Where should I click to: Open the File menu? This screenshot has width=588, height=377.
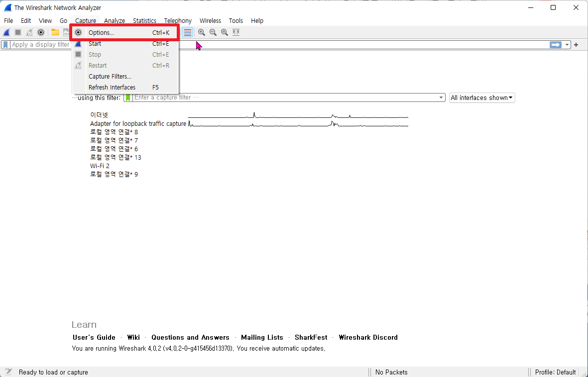point(8,20)
